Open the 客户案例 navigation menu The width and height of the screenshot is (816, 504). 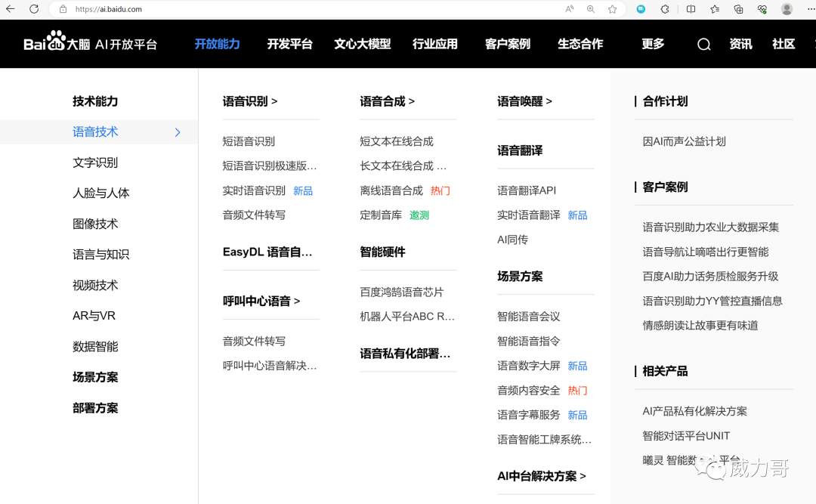(508, 45)
